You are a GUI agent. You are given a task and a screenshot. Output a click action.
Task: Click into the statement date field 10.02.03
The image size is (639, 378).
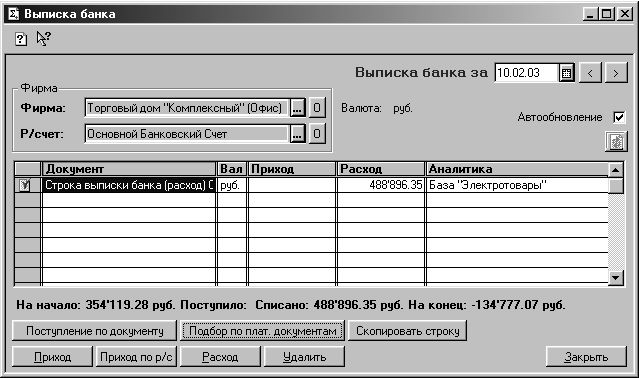coord(526,73)
